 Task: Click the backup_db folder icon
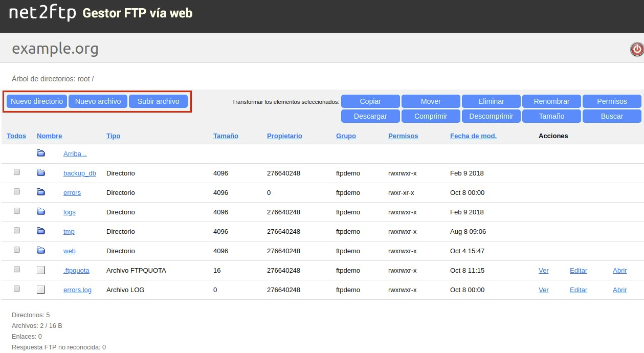tap(41, 173)
